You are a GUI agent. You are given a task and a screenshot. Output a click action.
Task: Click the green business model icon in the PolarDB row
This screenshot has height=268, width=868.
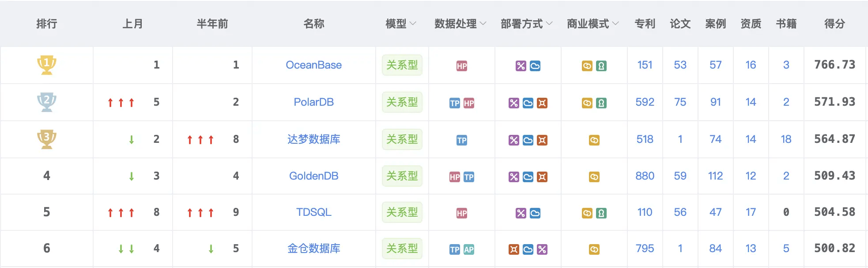coord(601,103)
